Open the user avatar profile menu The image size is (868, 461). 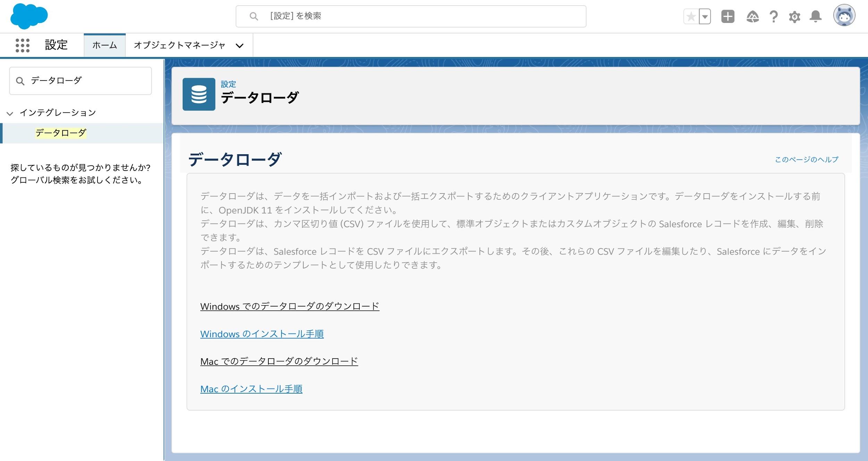[x=844, y=16]
